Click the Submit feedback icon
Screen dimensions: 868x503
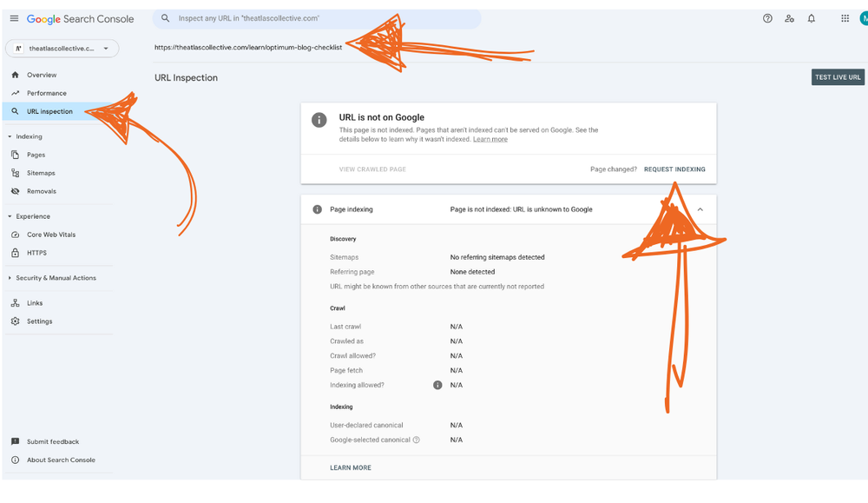(x=15, y=441)
